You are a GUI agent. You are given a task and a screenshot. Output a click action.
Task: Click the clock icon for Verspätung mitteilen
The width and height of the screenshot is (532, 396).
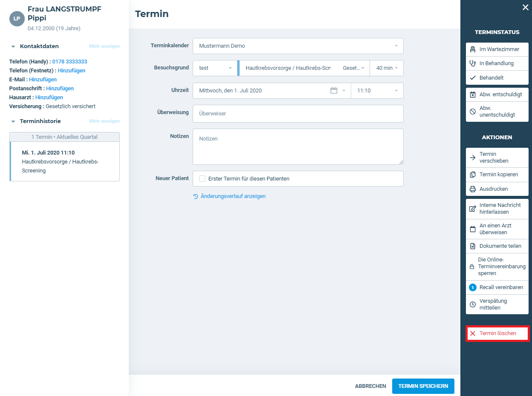coord(472,304)
